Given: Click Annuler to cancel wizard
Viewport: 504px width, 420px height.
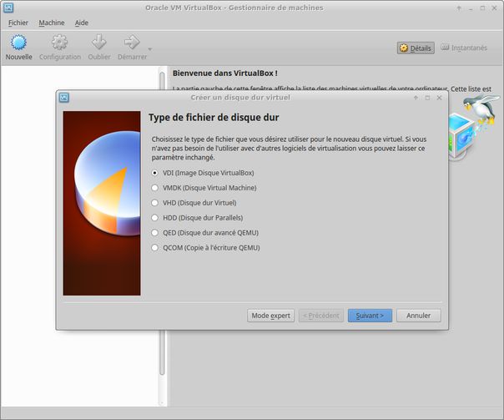Looking at the screenshot, I should pyautogui.click(x=419, y=316).
